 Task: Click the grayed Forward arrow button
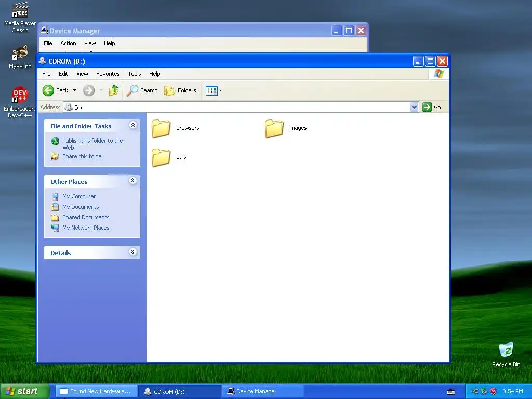89,90
